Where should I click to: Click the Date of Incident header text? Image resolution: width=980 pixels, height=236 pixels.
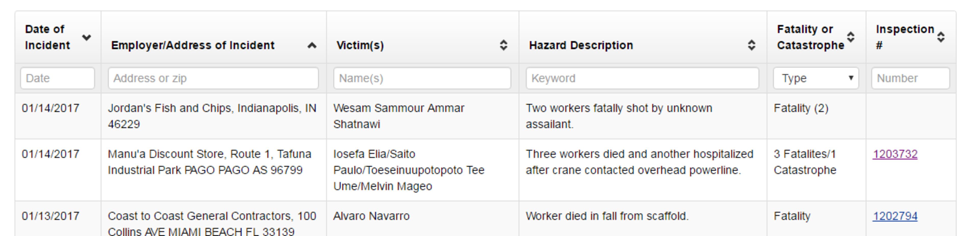47,37
